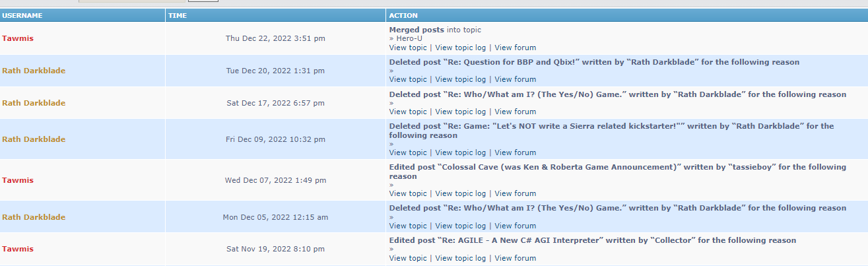Screen dimensions: 868x266
Task: Click the USERNAME column header
Action: click(x=22, y=15)
